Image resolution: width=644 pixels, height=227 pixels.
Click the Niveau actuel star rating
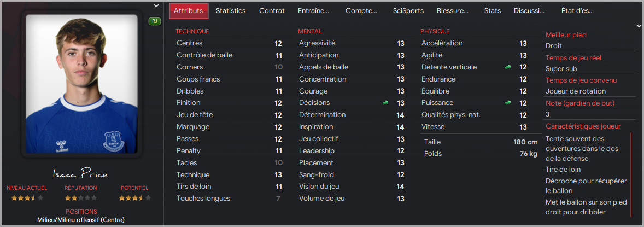pos(27,198)
